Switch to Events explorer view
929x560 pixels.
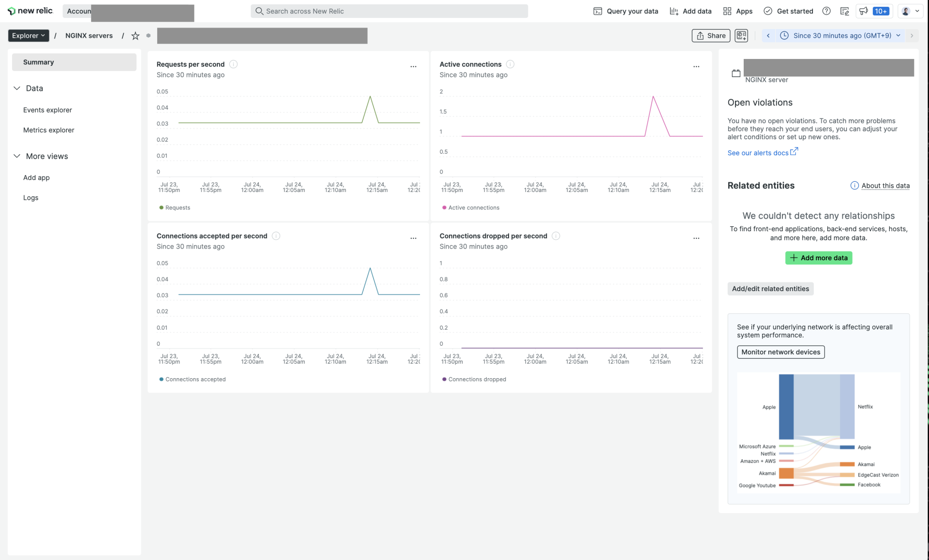(47, 110)
